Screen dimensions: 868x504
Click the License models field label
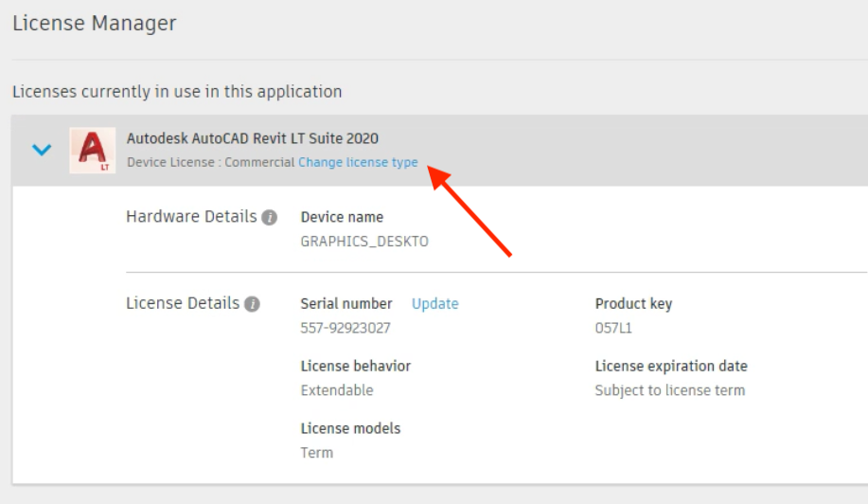point(350,428)
